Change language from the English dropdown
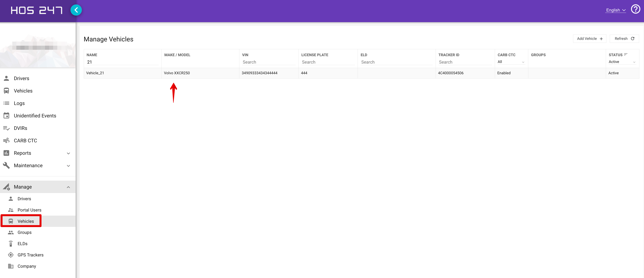The height and width of the screenshot is (278, 644). pos(616,10)
